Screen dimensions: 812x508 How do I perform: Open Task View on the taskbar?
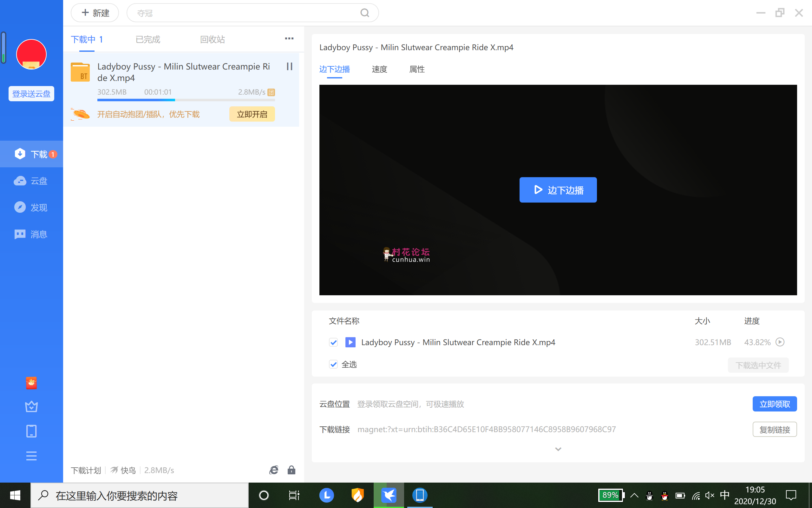point(294,495)
